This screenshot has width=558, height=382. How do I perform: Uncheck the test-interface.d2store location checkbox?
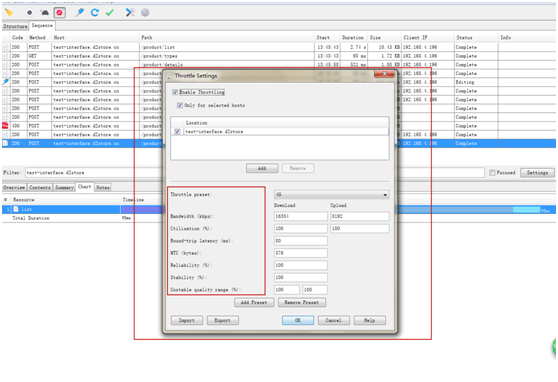[x=177, y=132]
